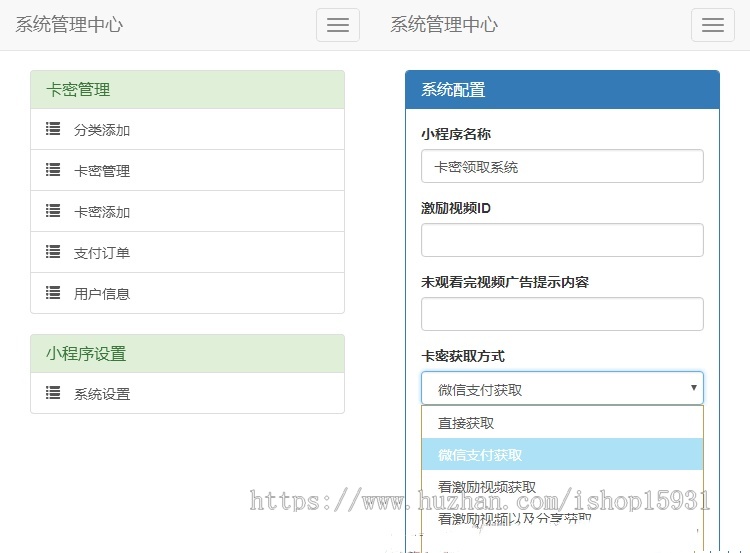
Task: Focus the 未观看完视频广告提示内容 input field
Action: 562,314
